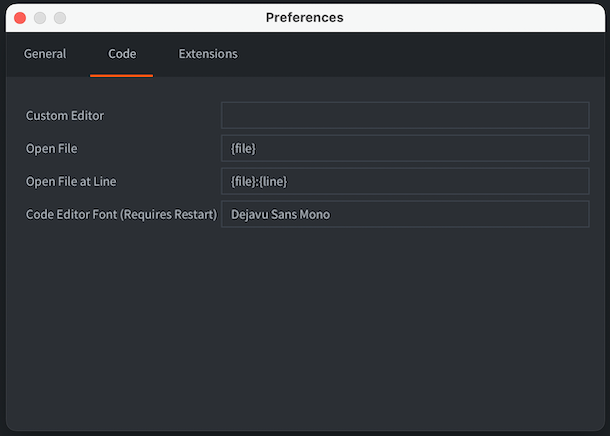Click the Dejavu Sans Mono font field

pyautogui.click(x=405, y=214)
